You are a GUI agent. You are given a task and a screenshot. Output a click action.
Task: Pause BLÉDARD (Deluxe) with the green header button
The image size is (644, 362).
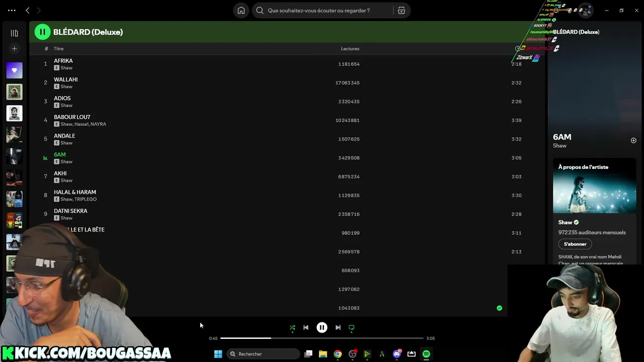pos(42,32)
